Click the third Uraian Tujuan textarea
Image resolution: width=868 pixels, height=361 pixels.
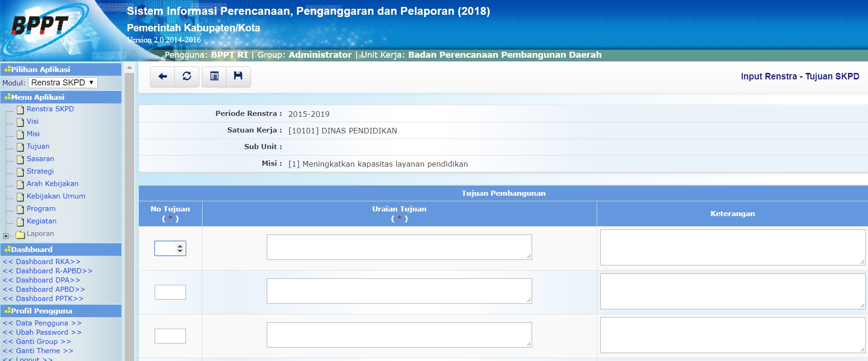399,335
